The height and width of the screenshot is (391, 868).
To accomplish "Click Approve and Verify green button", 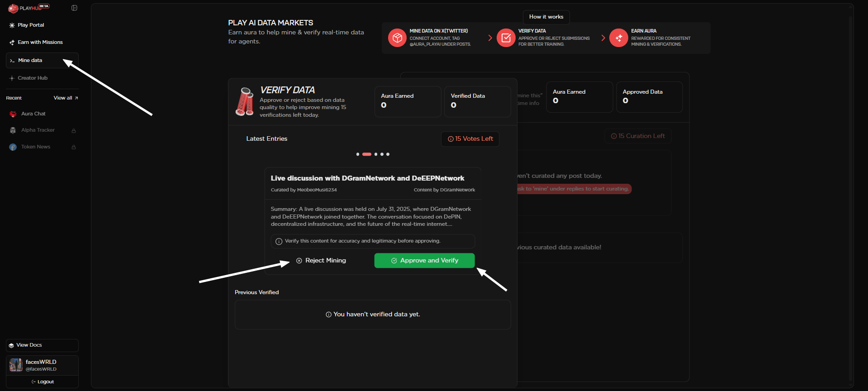I will tap(425, 261).
